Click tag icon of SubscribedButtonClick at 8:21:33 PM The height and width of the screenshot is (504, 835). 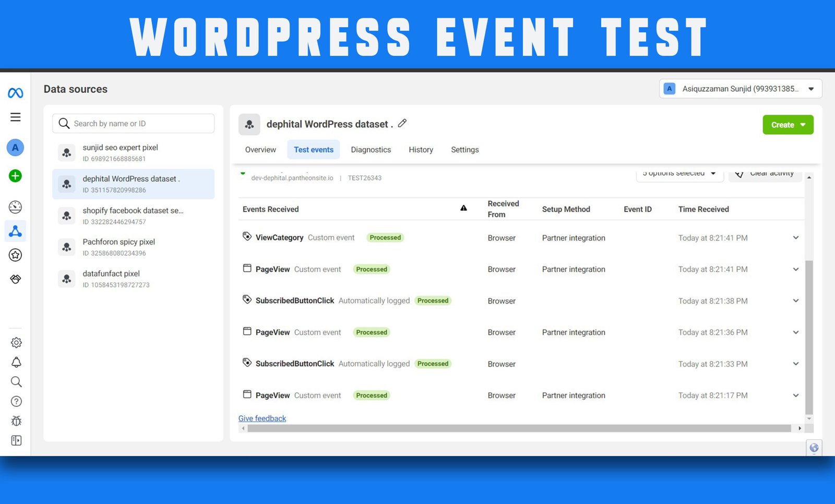point(247,363)
